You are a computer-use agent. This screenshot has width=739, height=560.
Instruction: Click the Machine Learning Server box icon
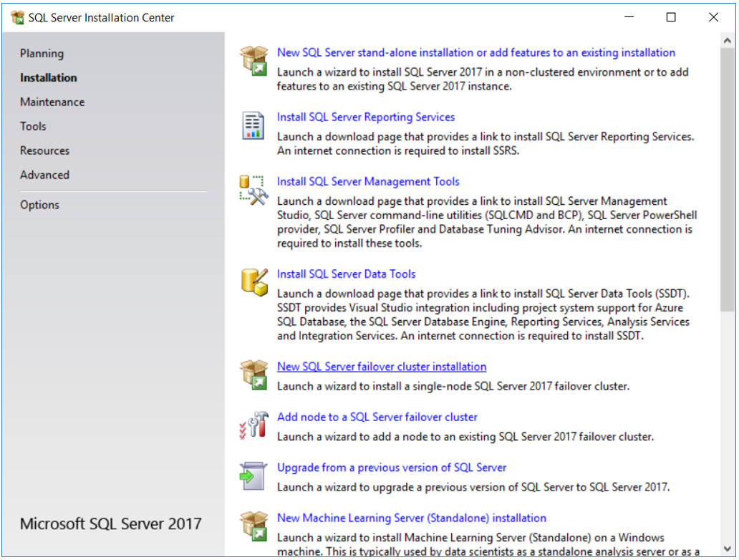click(253, 526)
